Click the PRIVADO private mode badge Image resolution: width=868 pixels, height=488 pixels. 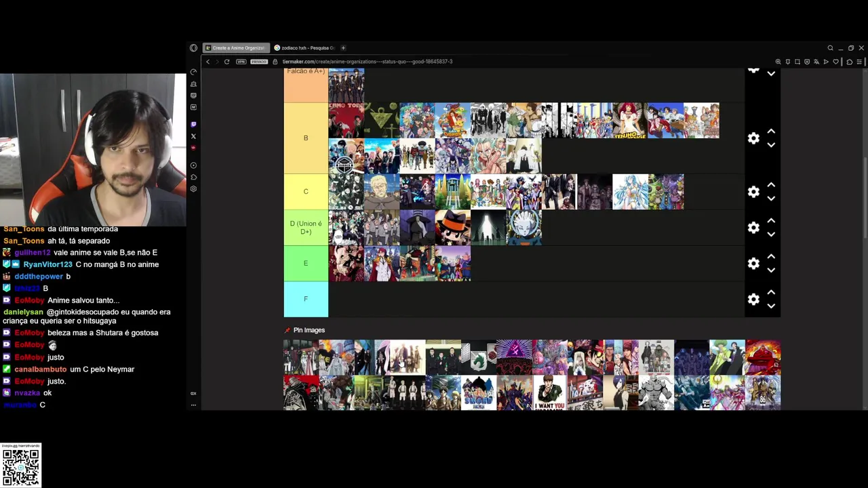coord(259,62)
